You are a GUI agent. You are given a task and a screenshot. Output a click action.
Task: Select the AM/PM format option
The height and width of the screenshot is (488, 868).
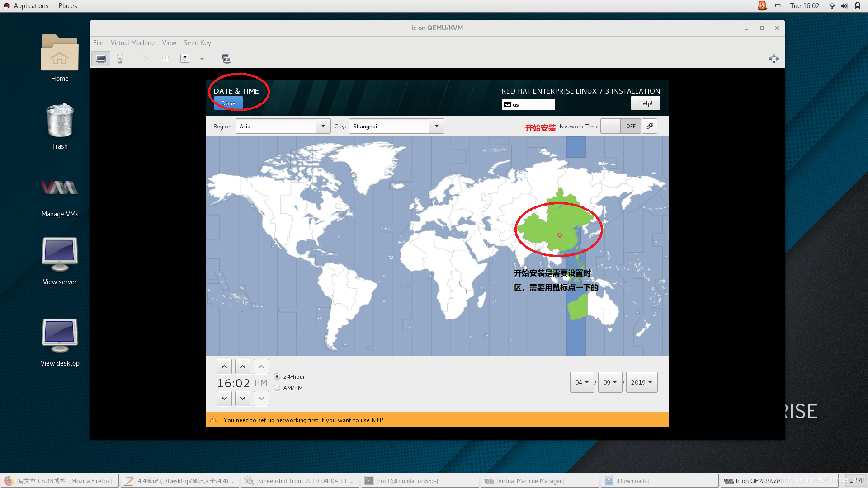tap(288, 388)
